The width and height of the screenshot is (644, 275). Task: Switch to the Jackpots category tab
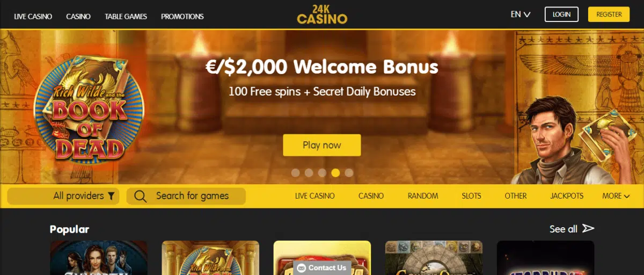[567, 196]
